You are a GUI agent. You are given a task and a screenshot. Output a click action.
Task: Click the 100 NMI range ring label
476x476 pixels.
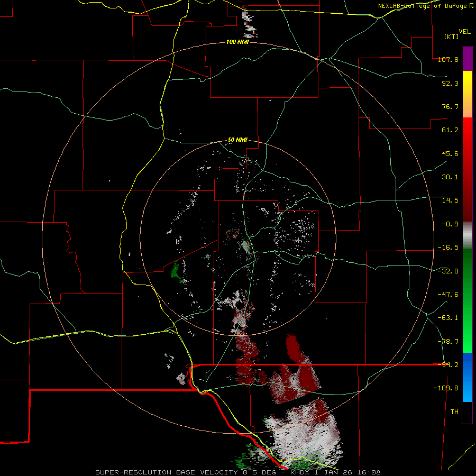(x=237, y=42)
